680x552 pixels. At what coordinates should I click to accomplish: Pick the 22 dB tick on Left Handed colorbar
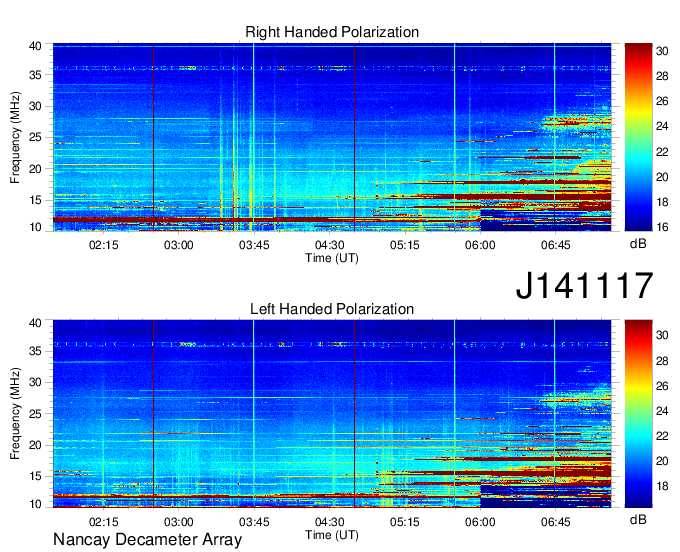click(x=662, y=436)
